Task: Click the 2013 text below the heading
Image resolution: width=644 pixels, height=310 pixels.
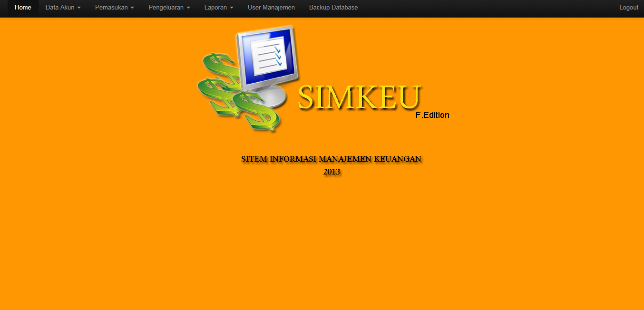Action: coord(331,172)
